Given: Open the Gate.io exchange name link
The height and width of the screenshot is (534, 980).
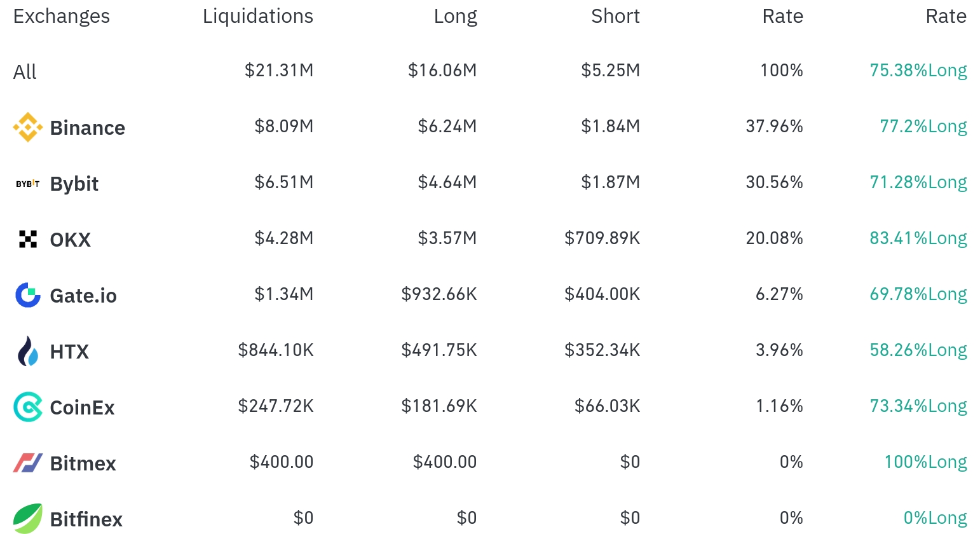Looking at the screenshot, I should 83,296.
